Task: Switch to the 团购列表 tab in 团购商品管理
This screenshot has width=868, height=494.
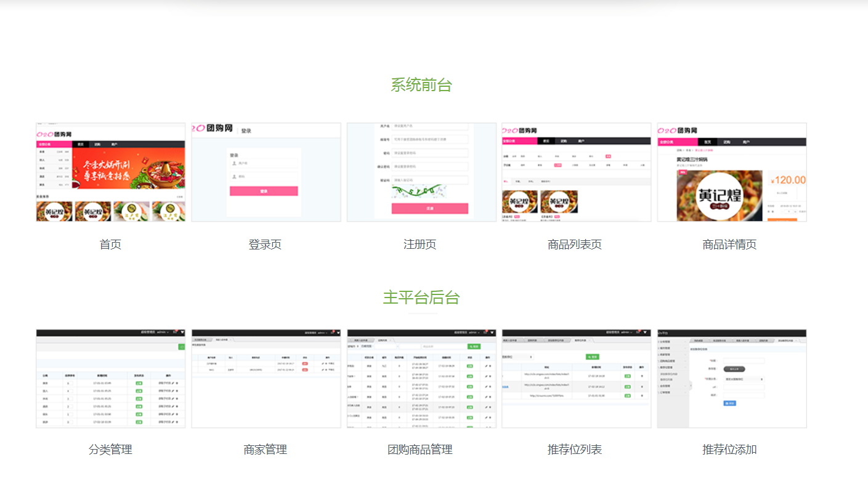Action: pos(383,340)
